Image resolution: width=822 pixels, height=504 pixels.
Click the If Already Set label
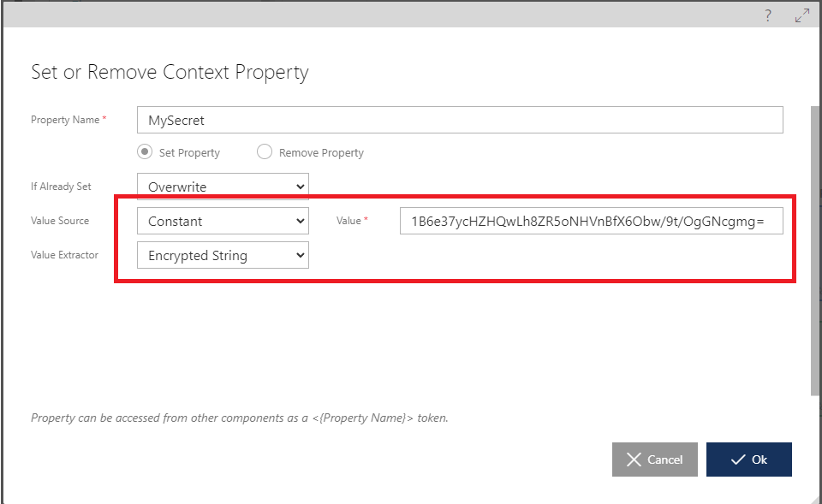(x=61, y=187)
